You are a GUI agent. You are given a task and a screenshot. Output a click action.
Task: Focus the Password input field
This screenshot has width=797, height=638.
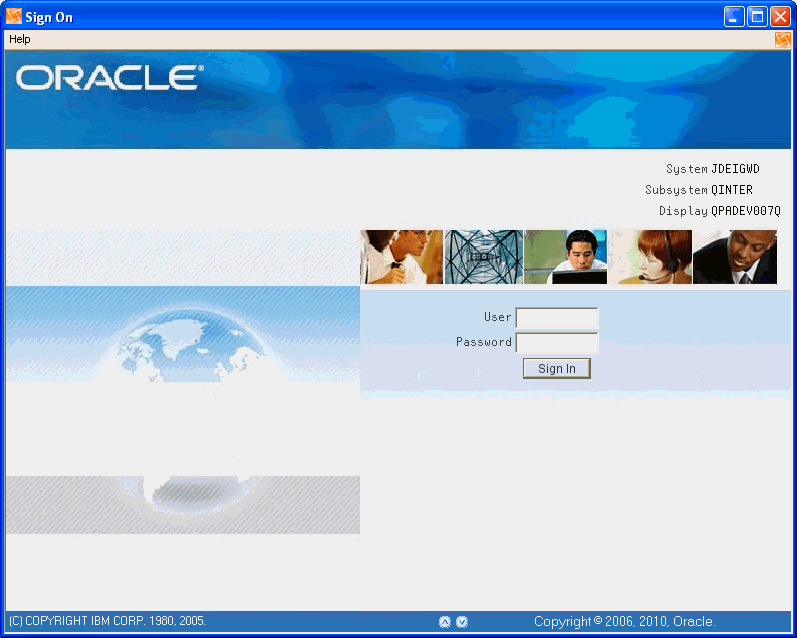click(557, 343)
